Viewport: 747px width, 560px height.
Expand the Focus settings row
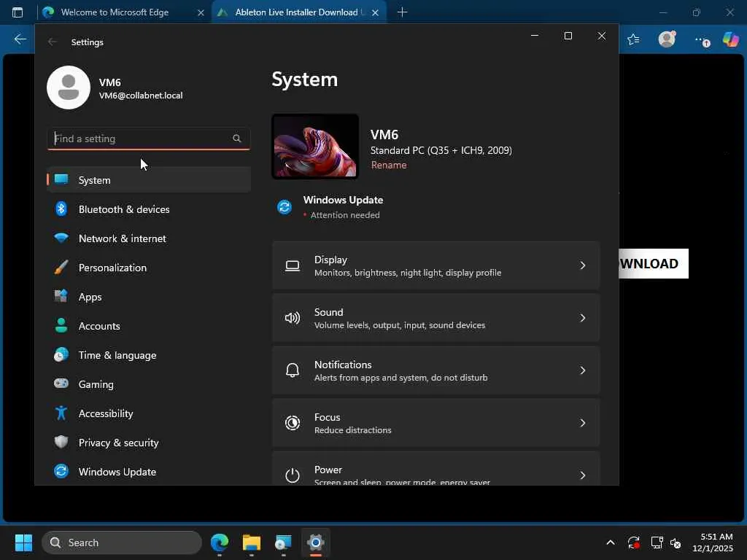pyautogui.click(x=436, y=423)
